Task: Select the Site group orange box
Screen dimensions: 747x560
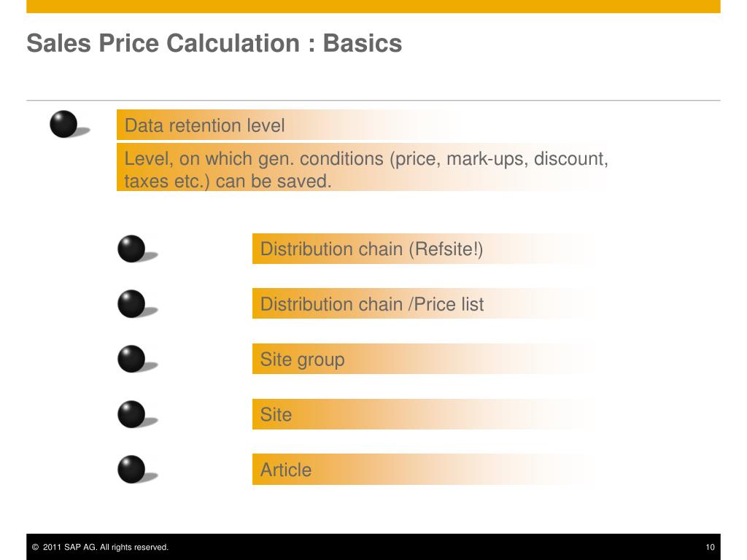Action: pos(422,359)
